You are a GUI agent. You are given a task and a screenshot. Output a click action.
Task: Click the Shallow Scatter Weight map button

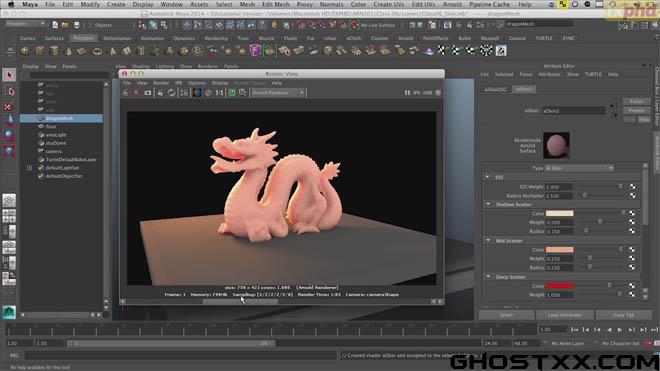coord(632,222)
